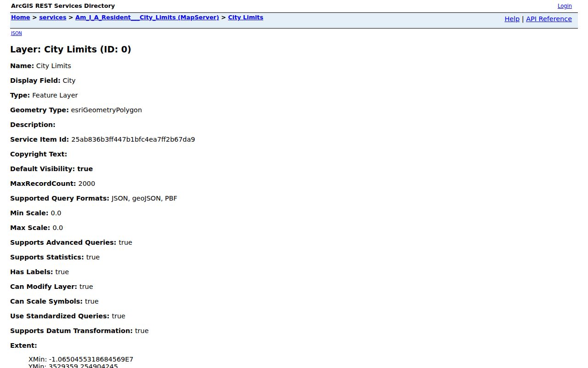Click the Service Item Id value
This screenshot has height=368, width=588.
pyautogui.click(x=133, y=139)
